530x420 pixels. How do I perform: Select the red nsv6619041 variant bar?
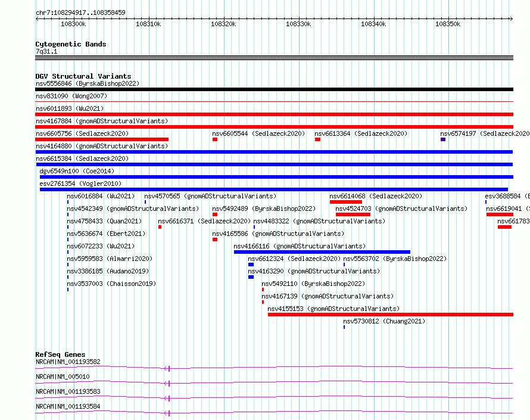(500, 214)
